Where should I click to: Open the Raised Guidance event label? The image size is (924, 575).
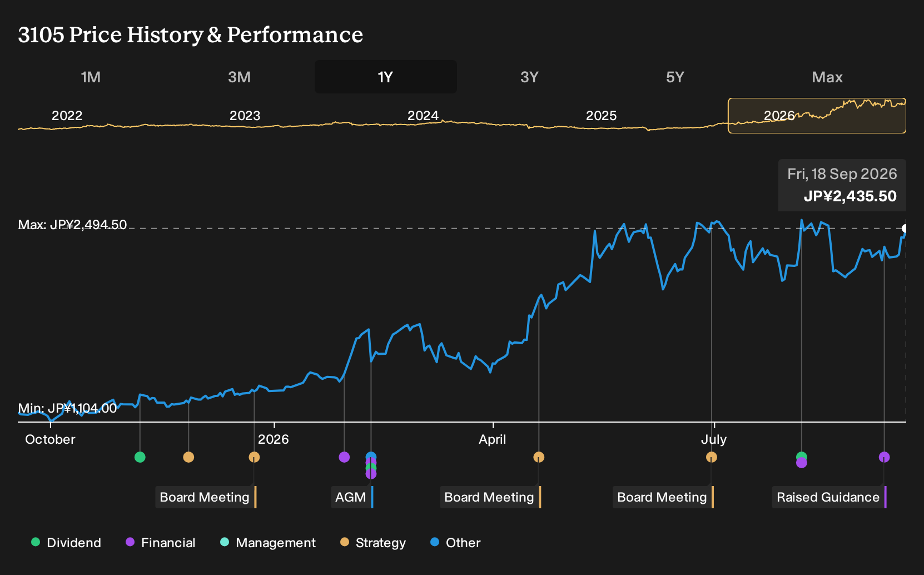pyautogui.click(x=829, y=497)
